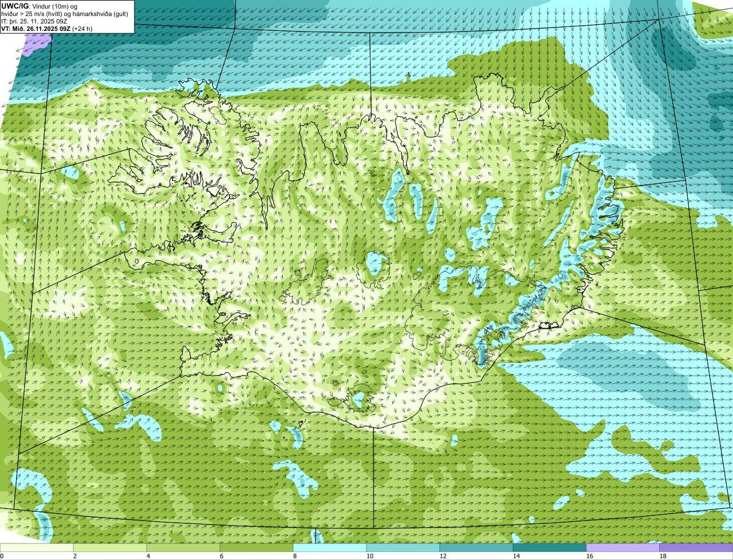Click the 0–2 legend color segment

(x=37, y=548)
